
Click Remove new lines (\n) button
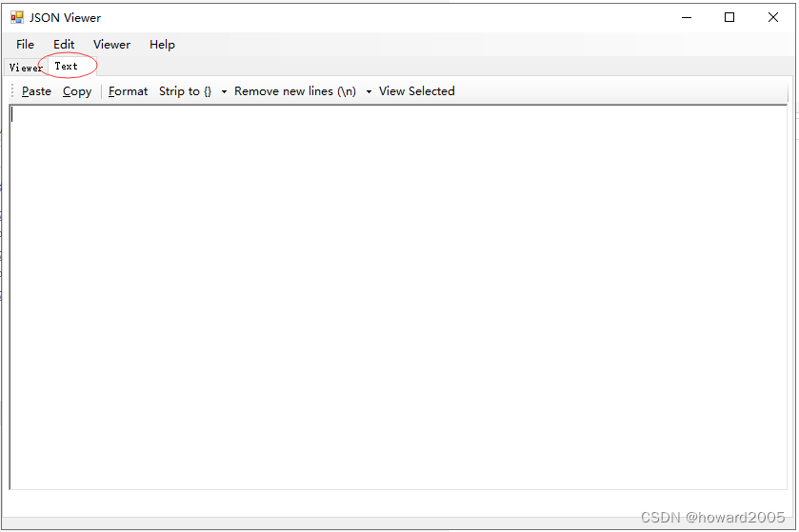point(295,91)
